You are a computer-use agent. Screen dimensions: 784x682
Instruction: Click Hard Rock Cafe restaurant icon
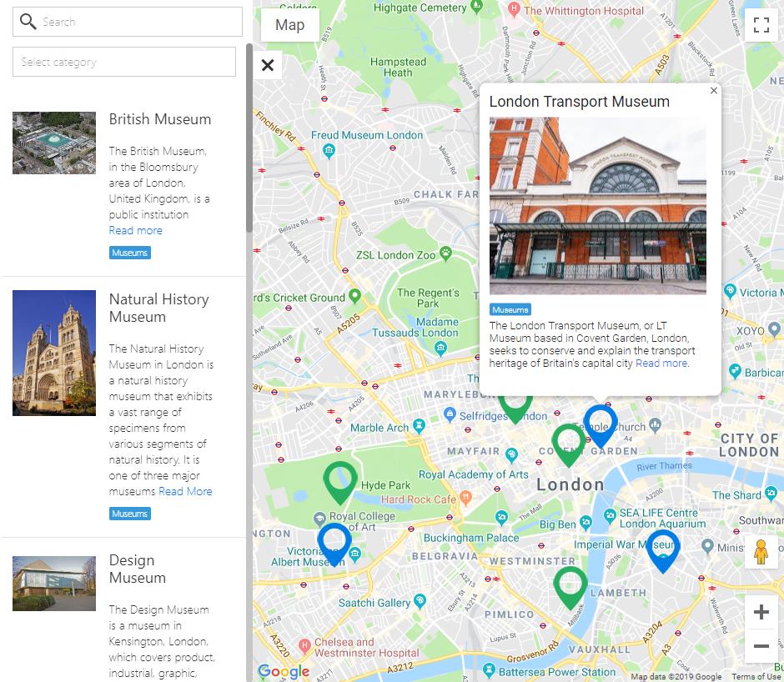pos(465,498)
